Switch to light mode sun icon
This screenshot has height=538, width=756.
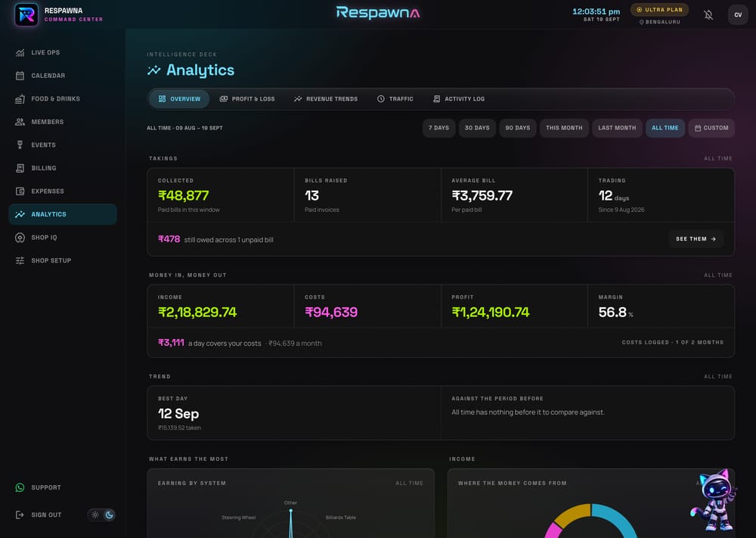[x=95, y=515]
